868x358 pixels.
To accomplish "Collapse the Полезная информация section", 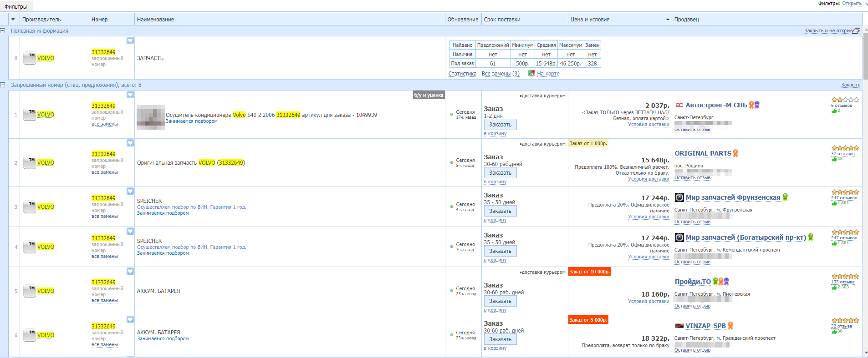I will [3, 31].
